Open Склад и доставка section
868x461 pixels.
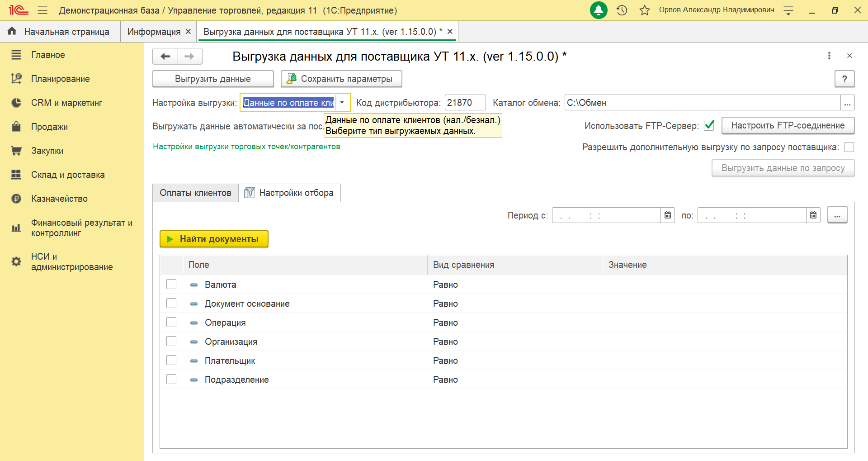tap(68, 175)
